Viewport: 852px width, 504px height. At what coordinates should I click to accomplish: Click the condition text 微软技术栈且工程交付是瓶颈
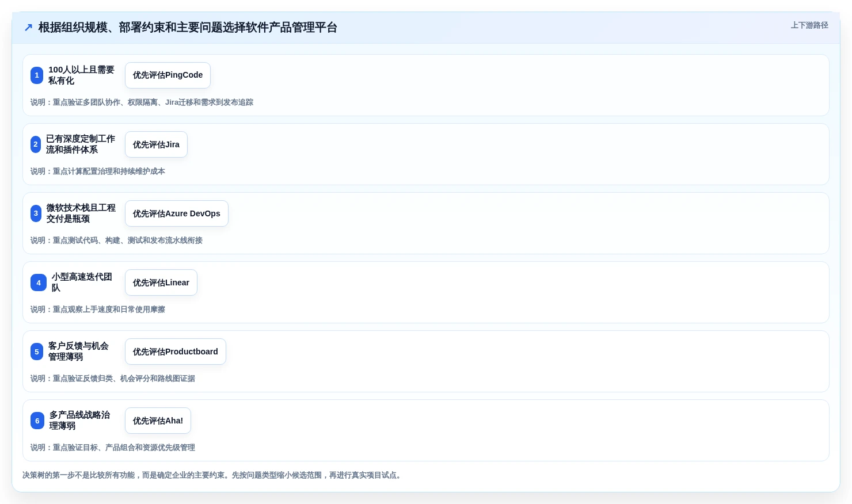81,213
